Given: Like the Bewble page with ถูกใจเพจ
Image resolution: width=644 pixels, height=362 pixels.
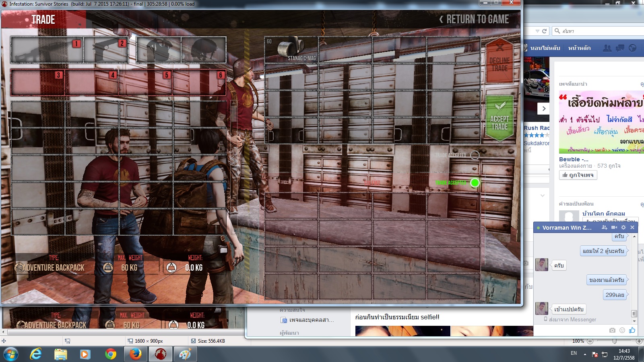Looking at the screenshot, I should (x=578, y=175).
